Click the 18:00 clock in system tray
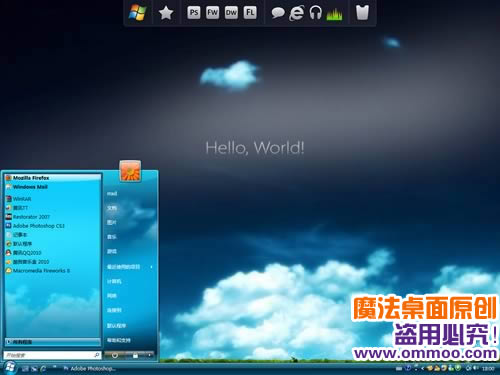 (488, 369)
